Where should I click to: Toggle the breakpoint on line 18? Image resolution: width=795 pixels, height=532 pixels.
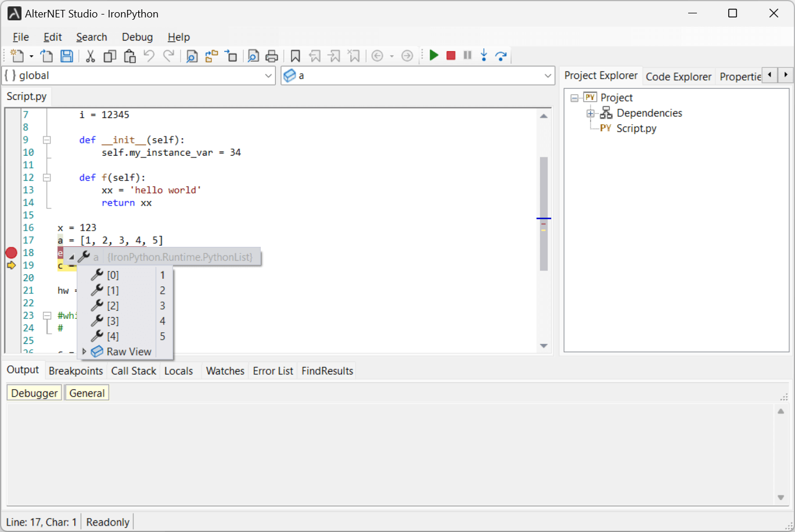point(11,253)
